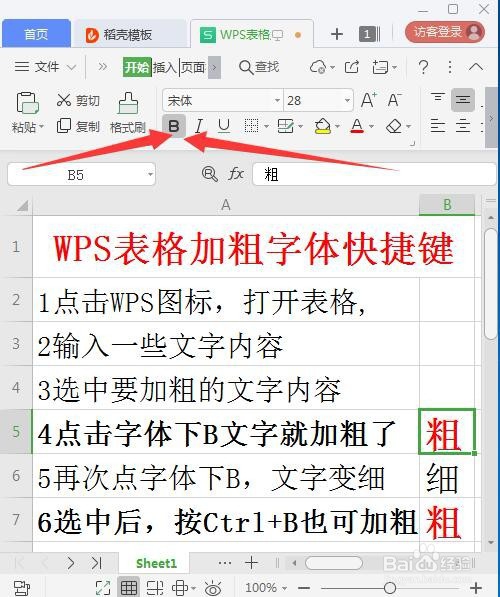The width and height of the screenshot is (500, 597).
Task: Toggle the middle vertical align button
Action: (463, 100)
